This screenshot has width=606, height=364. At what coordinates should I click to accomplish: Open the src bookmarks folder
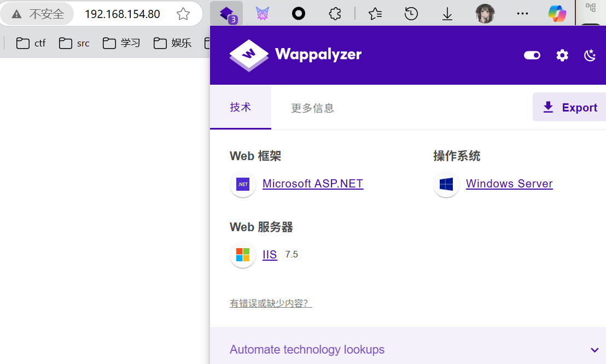[x=74, y=43]
